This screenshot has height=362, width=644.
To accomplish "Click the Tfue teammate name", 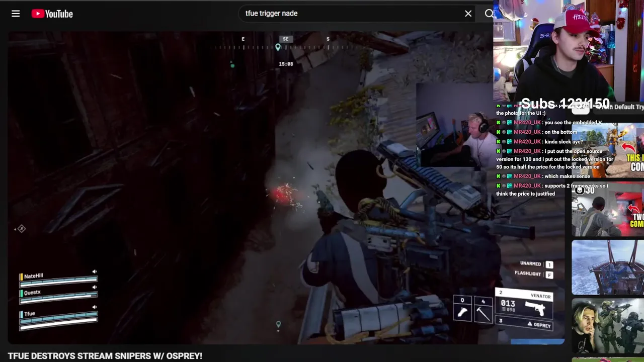I will pos(30,314).
